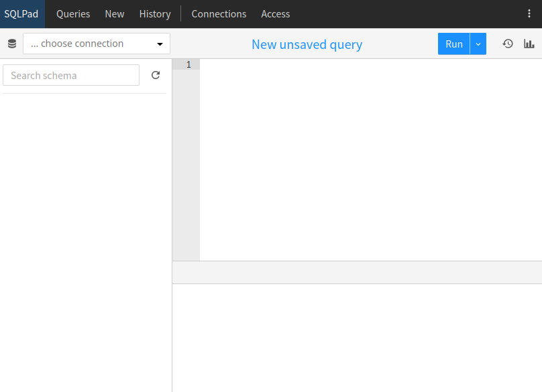
Task: Open the three-dot more options menu
Action: coord(529,14)
